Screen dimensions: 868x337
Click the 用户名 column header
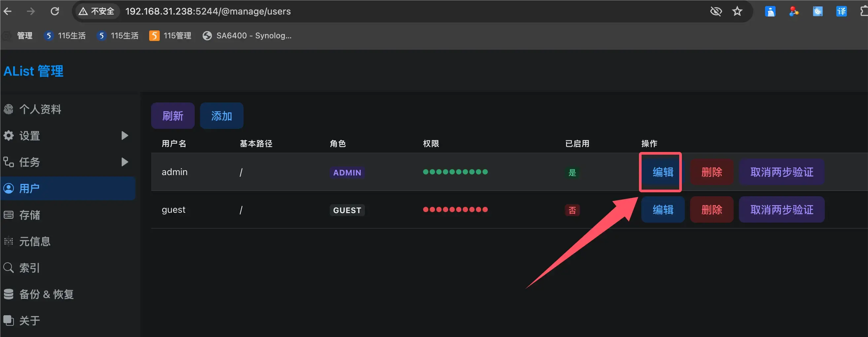[174, 144]
